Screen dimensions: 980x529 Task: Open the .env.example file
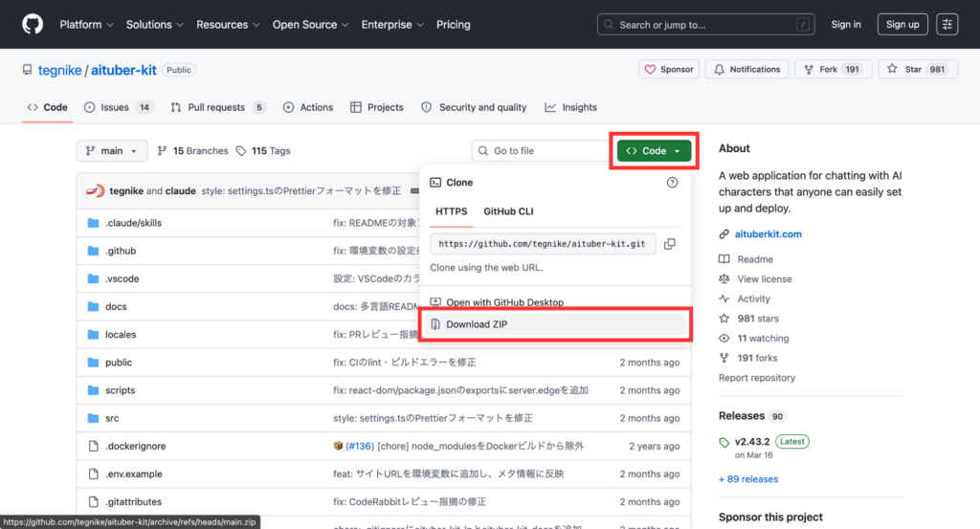134,474
